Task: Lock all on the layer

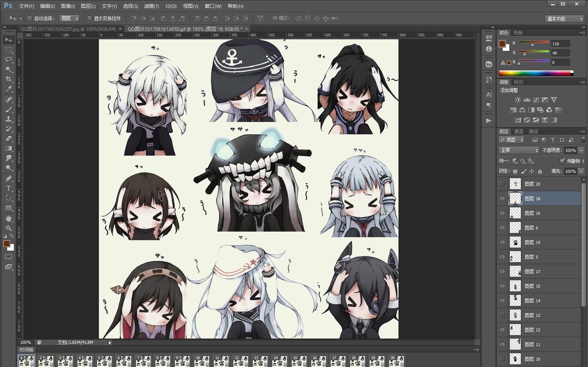Action: (540, 171)
